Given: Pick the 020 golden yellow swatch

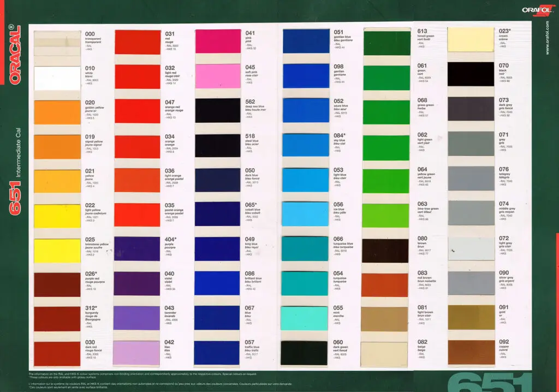Looking at the screenshot, I should click(57, 112).
